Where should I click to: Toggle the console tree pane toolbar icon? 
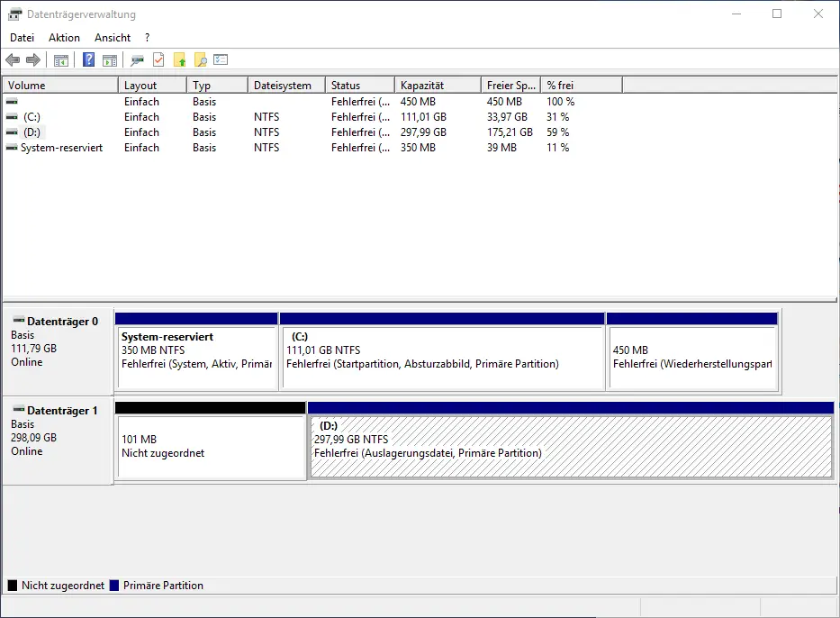coord(61,60)
